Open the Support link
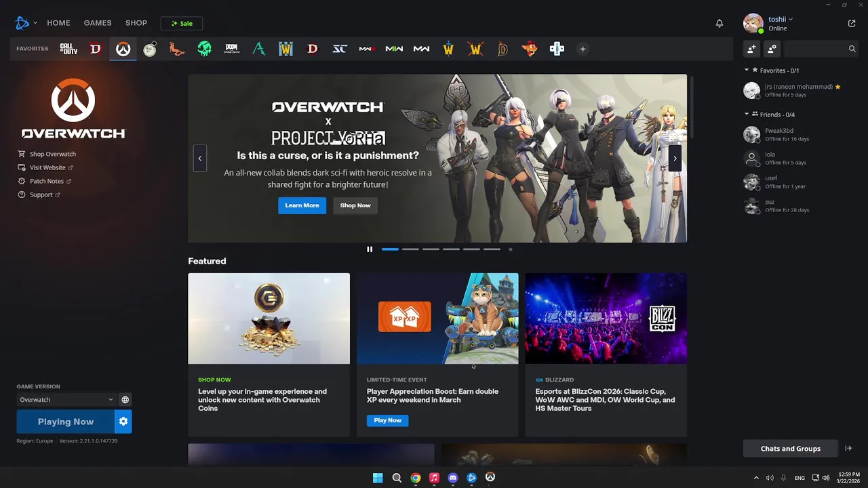This screenshot has height=488, width=868. (x=41, y=195)
